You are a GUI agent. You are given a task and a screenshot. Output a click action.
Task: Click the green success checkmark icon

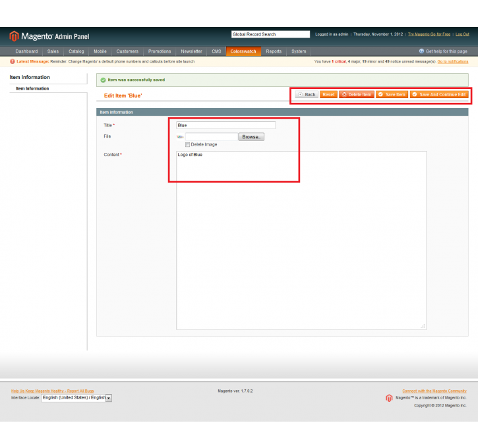tap(103, 80)
